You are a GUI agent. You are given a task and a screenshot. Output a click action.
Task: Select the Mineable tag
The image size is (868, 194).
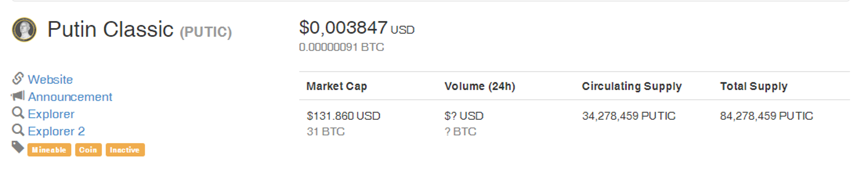point(49,150)
